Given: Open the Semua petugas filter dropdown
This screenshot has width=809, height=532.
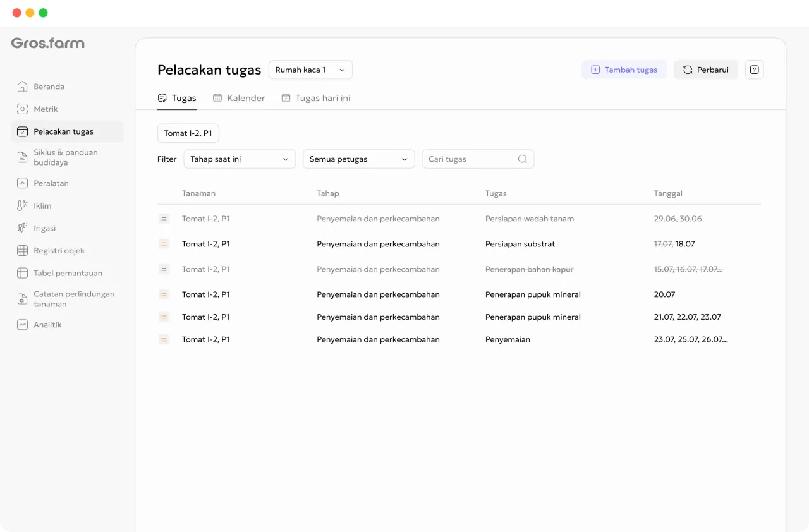Looking at the screenshot, I should point(359,159).
